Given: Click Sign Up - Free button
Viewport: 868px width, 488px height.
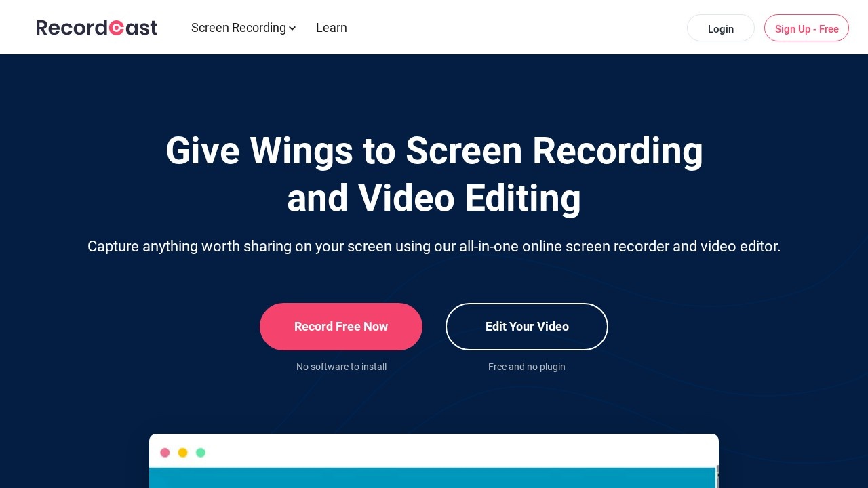Looking at the screenshot, I should point(806,28).
